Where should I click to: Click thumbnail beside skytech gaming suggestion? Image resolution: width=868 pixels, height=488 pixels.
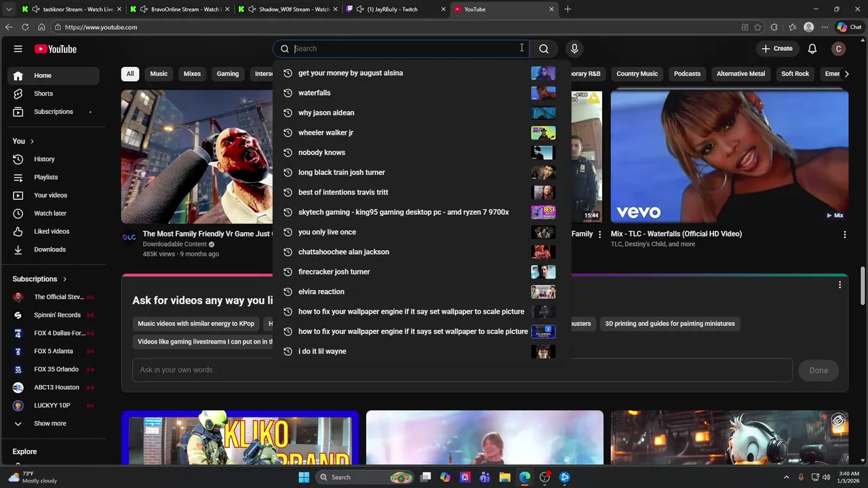tap(543, 212)
